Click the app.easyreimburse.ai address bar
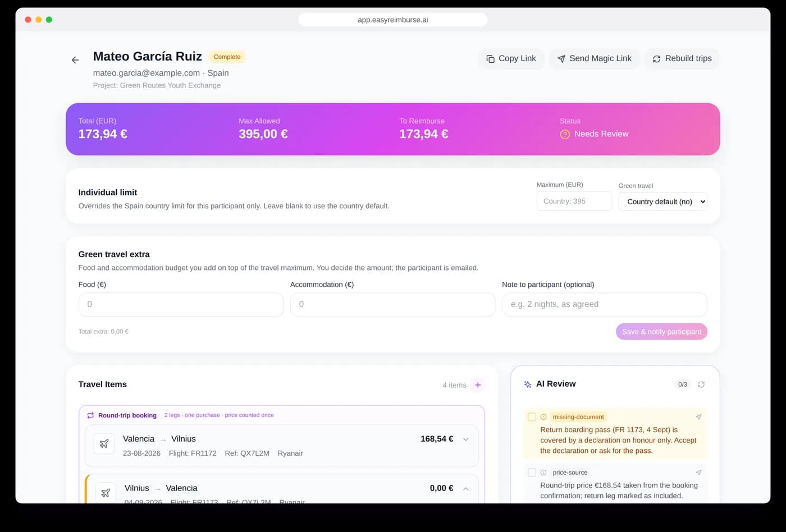 (393, 20)
